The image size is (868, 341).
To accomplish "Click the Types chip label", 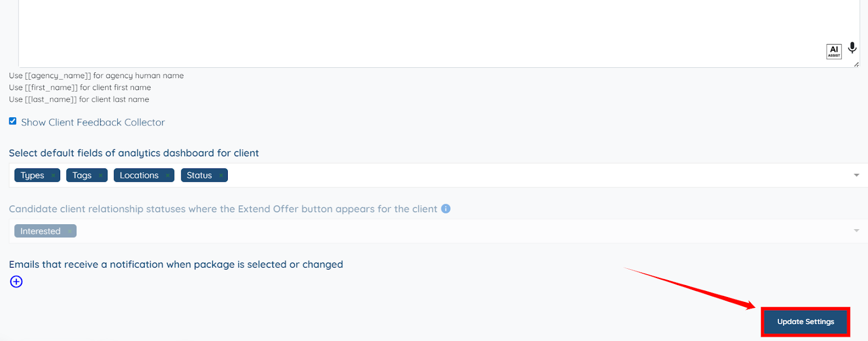I will pos(33,175).
